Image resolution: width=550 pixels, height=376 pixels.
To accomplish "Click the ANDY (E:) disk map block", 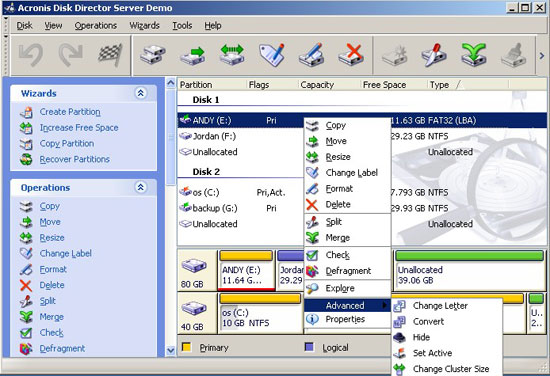I will 246,270.
